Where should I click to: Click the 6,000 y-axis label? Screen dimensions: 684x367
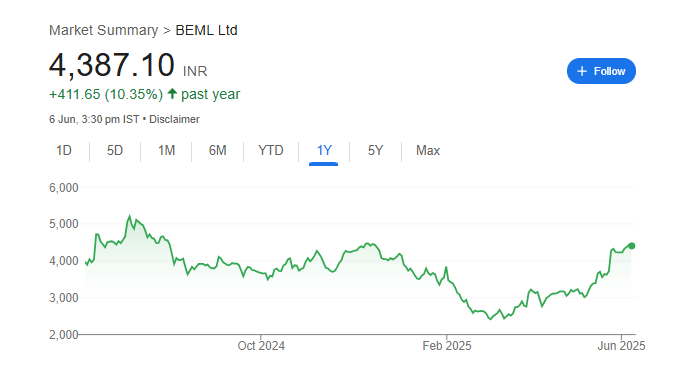(x=64, y=188)
